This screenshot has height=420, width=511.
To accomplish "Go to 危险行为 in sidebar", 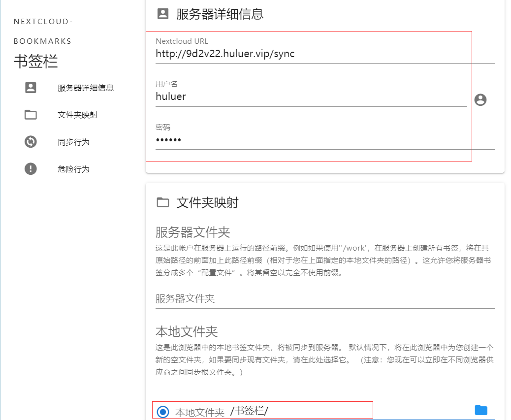I will pos(74,169).
